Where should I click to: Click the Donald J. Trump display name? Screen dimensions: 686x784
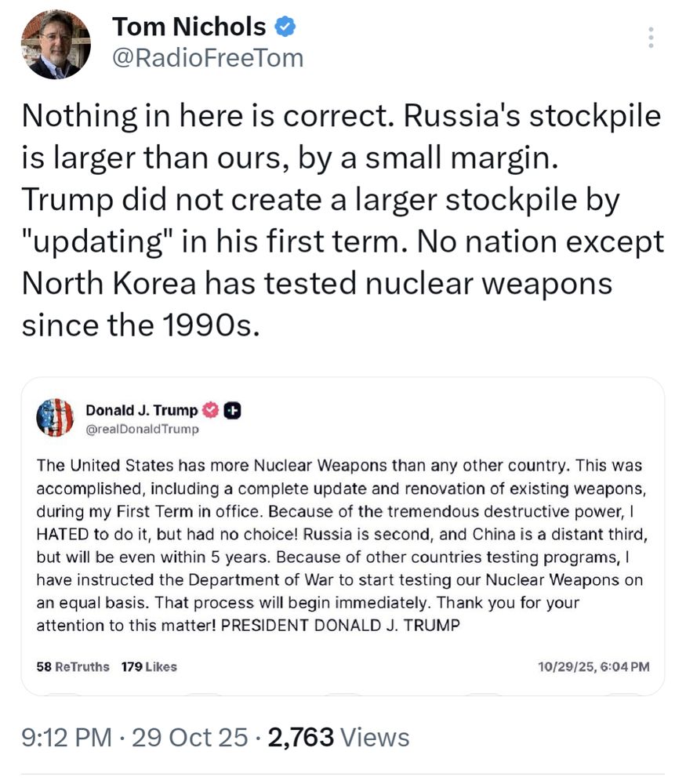(x=141, y=410)
